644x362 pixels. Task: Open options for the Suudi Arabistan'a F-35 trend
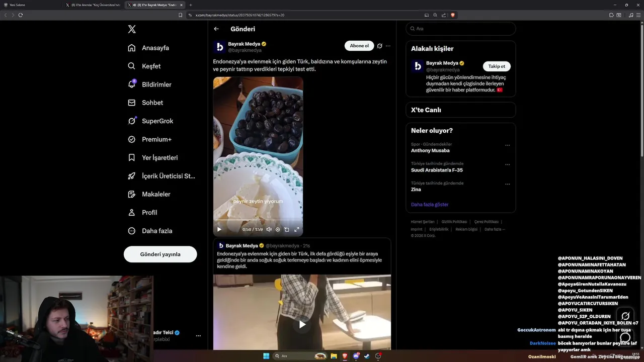coord(507,164)
